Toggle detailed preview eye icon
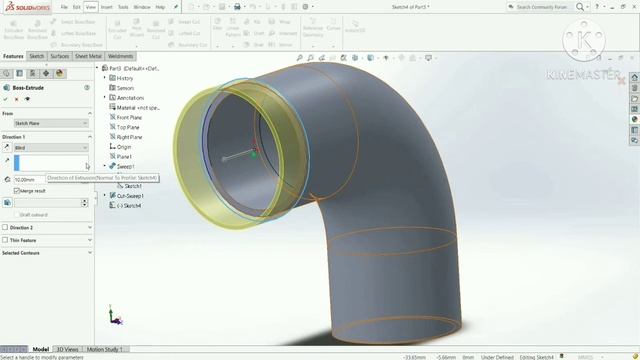The height and width of the screenshot is (360, 640). (27, 99)
